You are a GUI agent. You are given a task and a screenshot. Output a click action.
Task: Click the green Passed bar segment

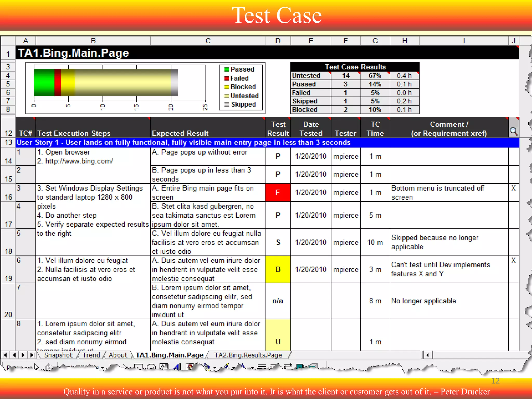pyautogui.click(x=44, y=83)
